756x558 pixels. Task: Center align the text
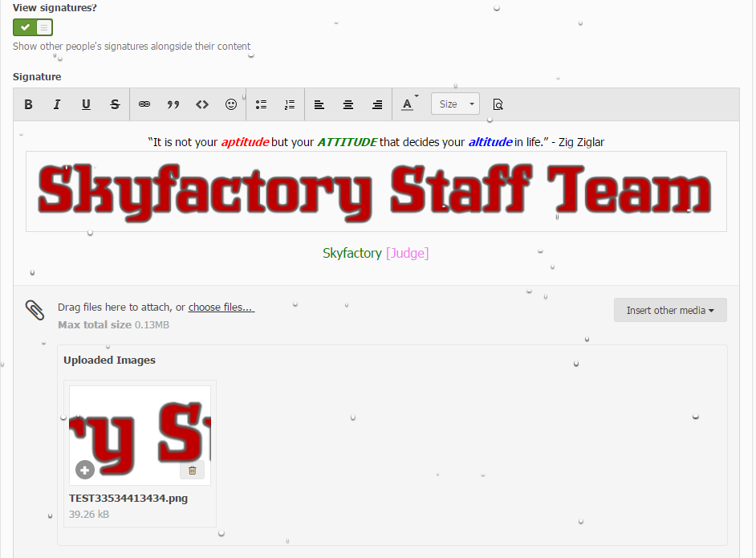(348, 104)
